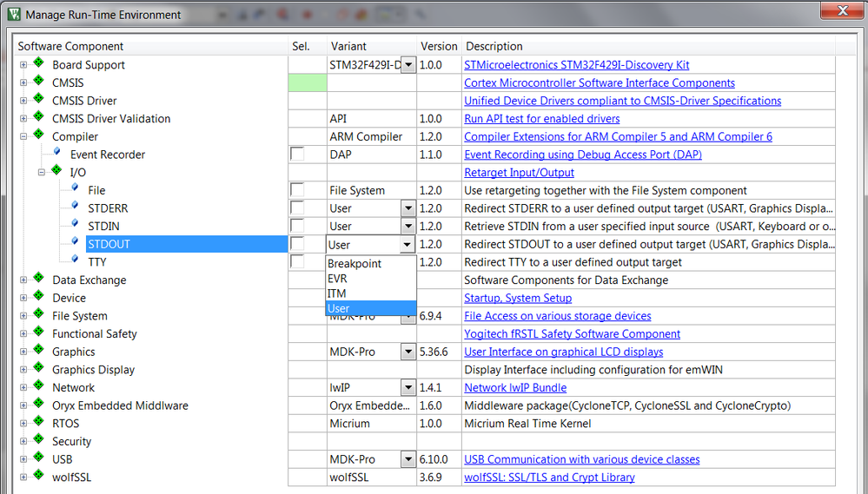868x494 pixels.
Task: Click the blue component icon beside STDOUT
Action: [75, 241]
